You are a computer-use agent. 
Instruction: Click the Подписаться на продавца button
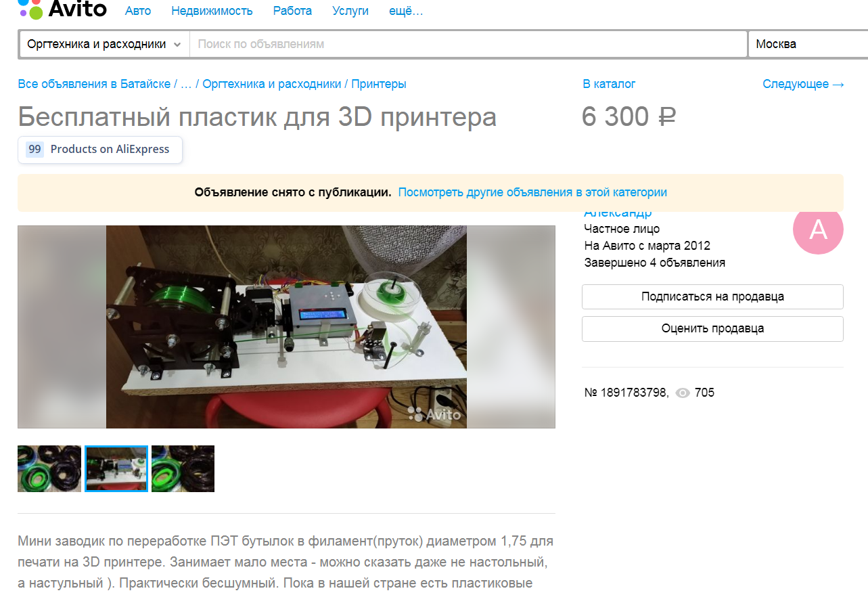point(712,296)
